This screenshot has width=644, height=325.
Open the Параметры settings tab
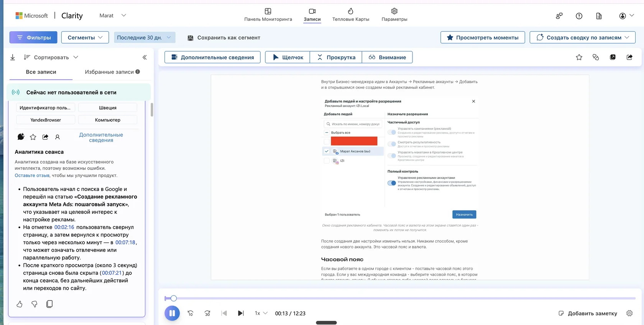[x=394, y=15]
